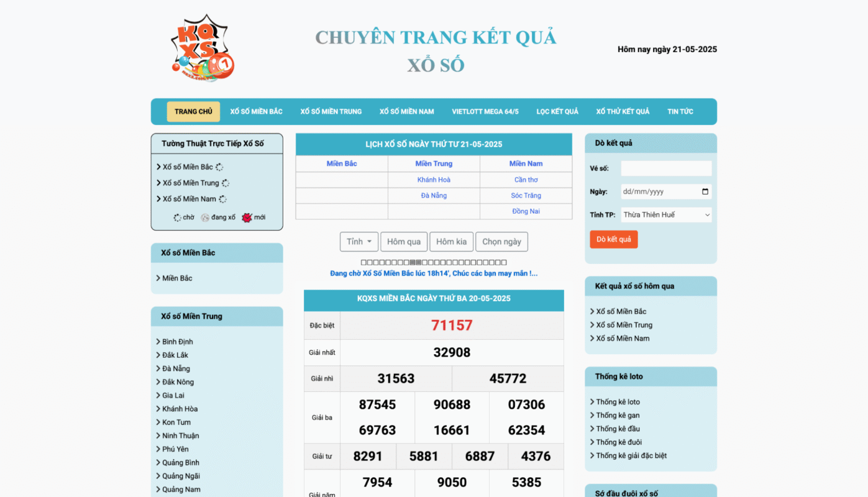Open XỔ THỬ KẾT QUẢ menu item
Screen dimensions: 868x497
(623, 112)
